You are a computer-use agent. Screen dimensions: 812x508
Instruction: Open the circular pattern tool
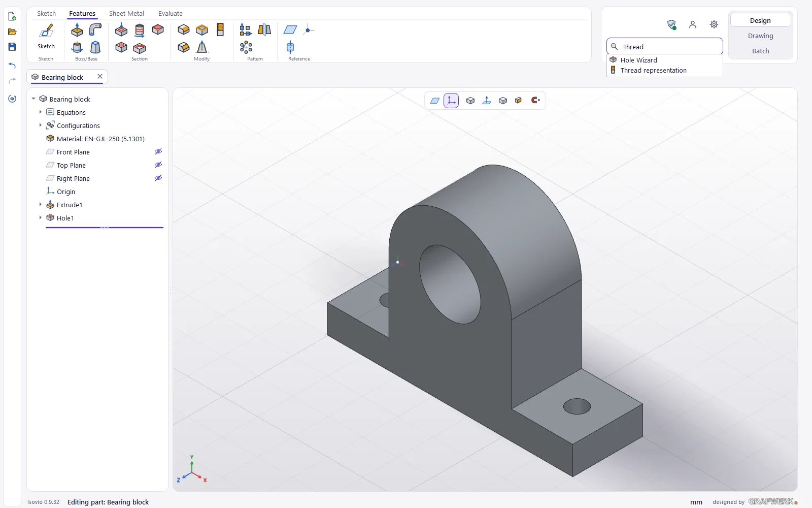(x=246, y=47)
